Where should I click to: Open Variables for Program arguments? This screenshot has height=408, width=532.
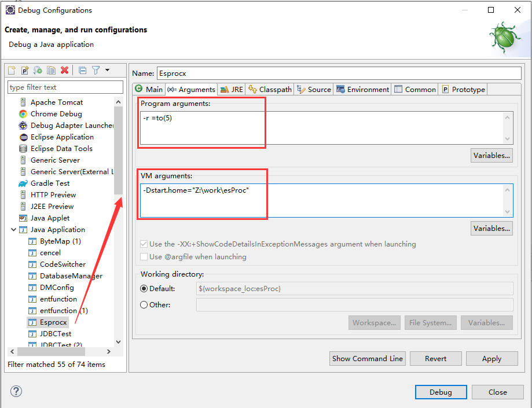point(491,155)
